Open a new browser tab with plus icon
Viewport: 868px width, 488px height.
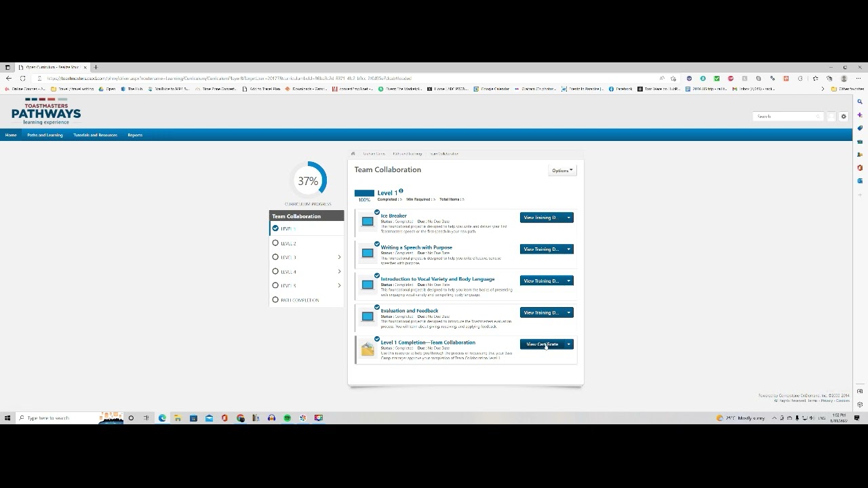[96, 67]
